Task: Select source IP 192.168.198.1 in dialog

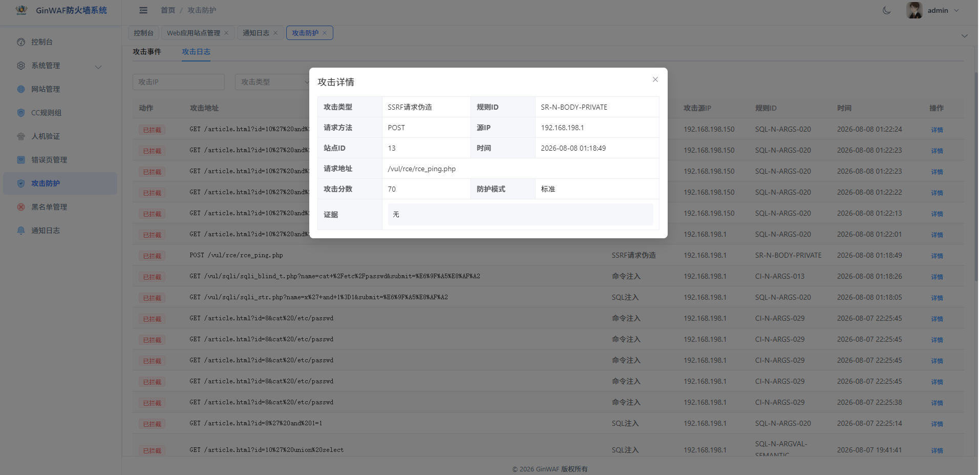Action: click(x=562, y=128)
